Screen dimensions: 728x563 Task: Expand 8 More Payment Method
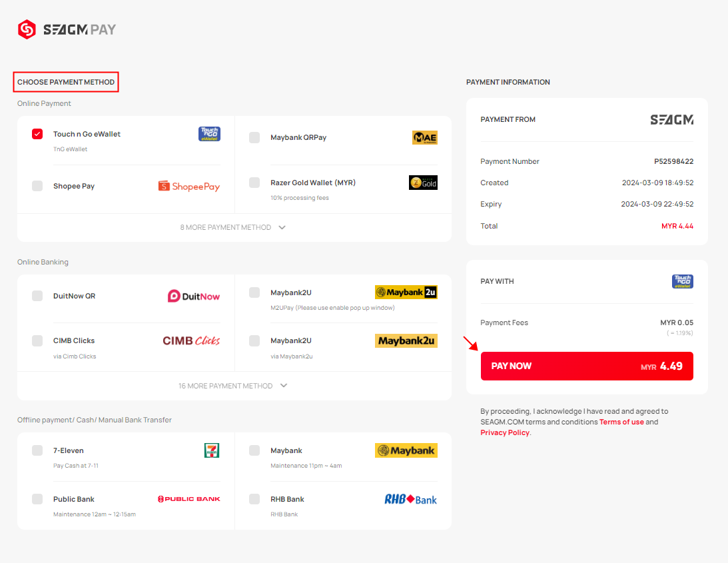tap(233, 227)
